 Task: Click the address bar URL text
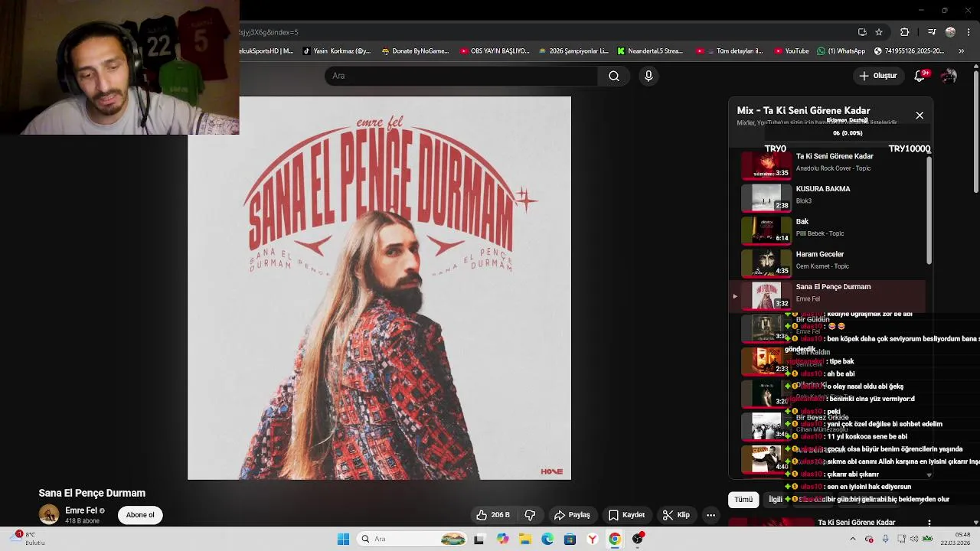269,32
